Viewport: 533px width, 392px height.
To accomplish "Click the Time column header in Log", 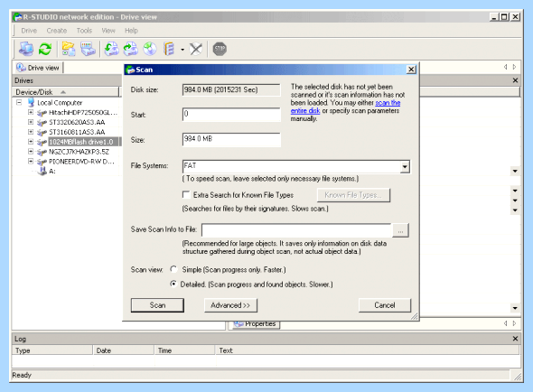I will tap(184, 350).
